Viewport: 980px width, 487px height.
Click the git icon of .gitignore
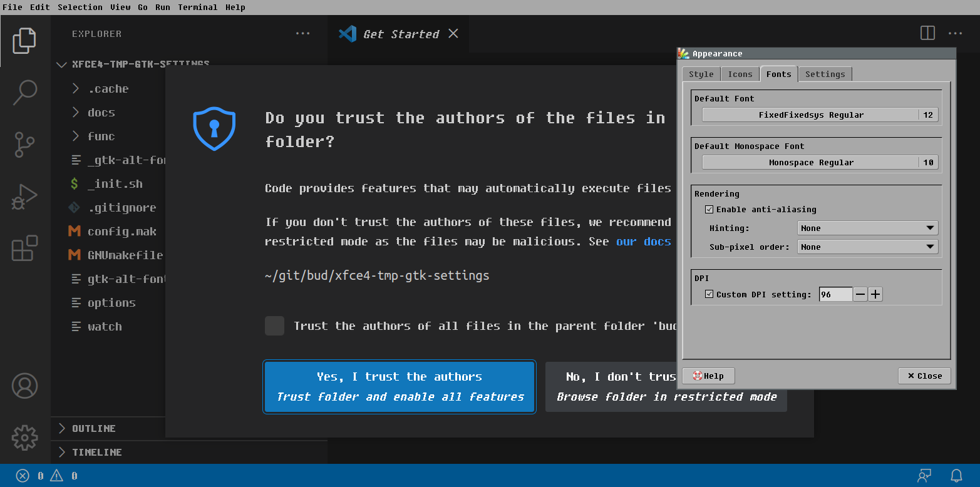pos(74,207)
